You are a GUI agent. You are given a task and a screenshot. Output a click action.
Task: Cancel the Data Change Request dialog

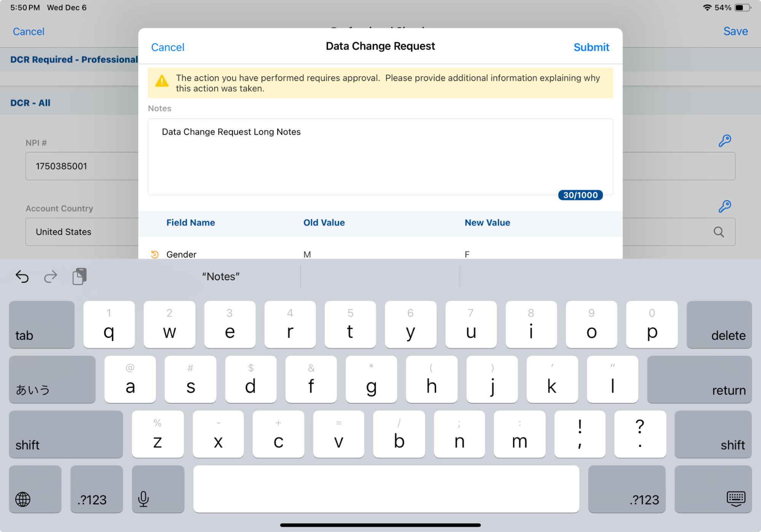point(168,47)
